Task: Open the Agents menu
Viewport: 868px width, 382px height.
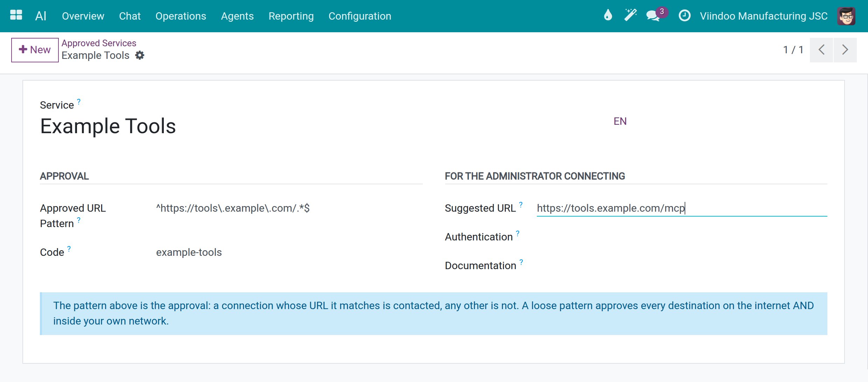Action: 237,16
